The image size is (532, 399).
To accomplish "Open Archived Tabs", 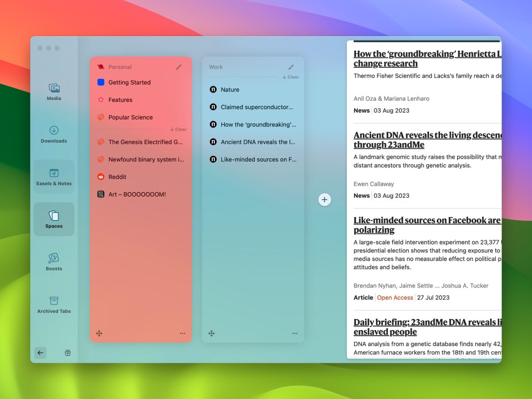I will [54, 304].
